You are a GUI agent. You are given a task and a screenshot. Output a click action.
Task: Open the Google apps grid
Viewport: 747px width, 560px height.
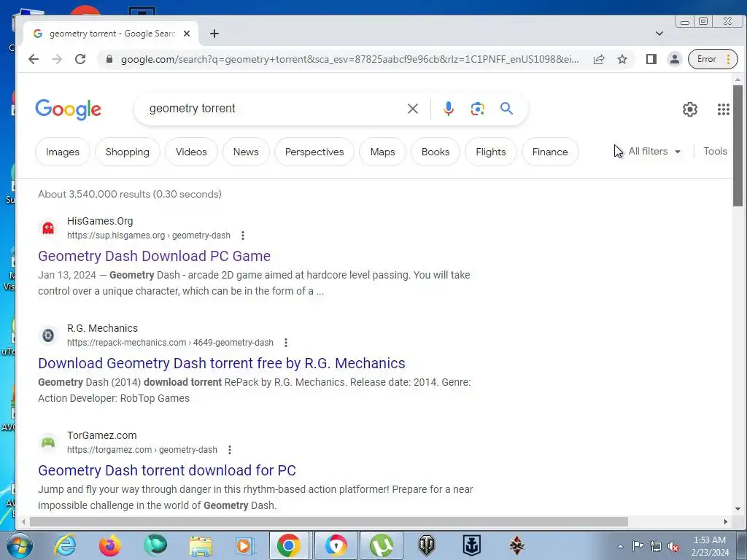coord(723,109)
